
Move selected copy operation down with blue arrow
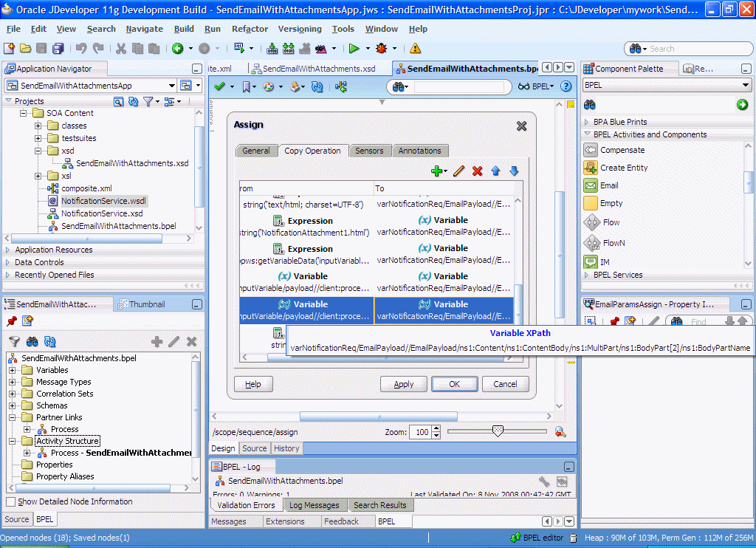tap(514, 171)
